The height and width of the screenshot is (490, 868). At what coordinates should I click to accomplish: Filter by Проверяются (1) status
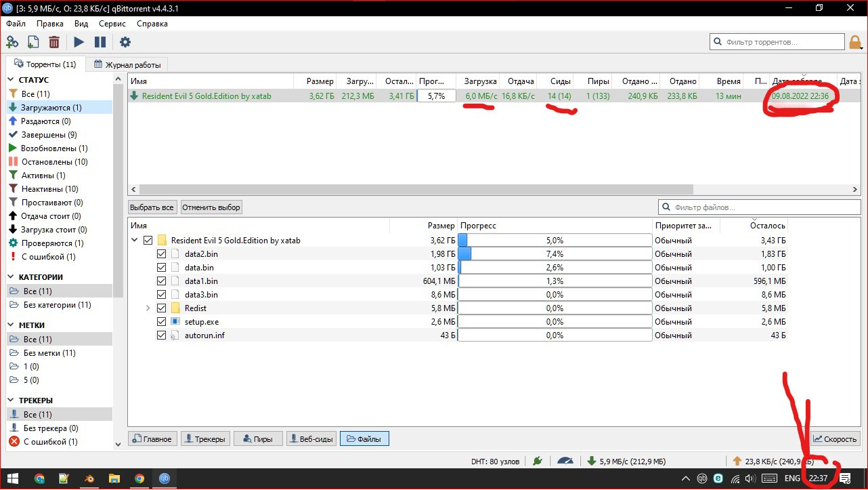pos(60,243)
